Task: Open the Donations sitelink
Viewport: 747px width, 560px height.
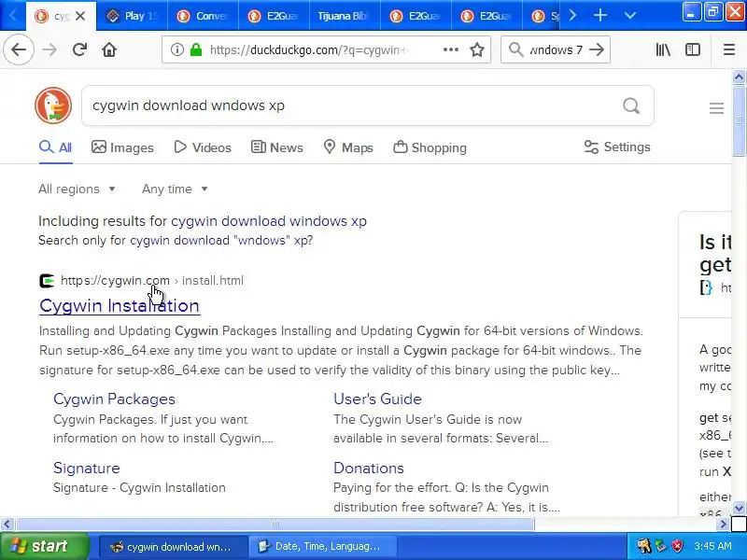Action: point(369,469)
